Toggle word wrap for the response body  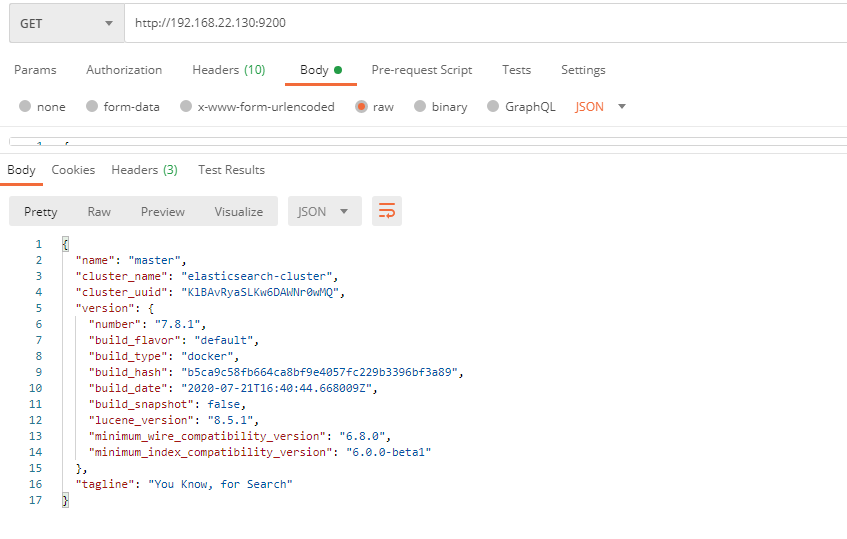[x=387, y=211]
